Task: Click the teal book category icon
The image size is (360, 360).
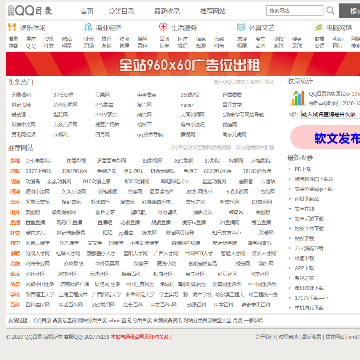Action: pos(241,27)
